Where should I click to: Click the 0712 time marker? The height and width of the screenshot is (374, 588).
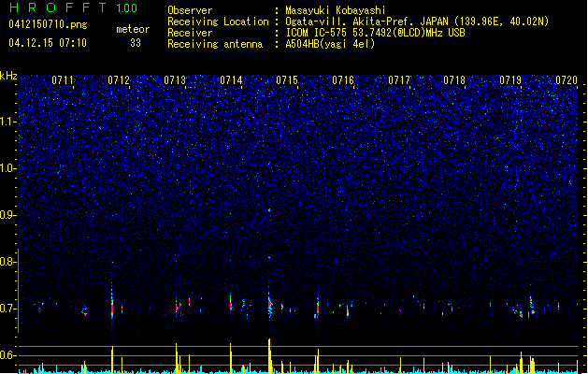pyautogui.click(x=119, y=80)
